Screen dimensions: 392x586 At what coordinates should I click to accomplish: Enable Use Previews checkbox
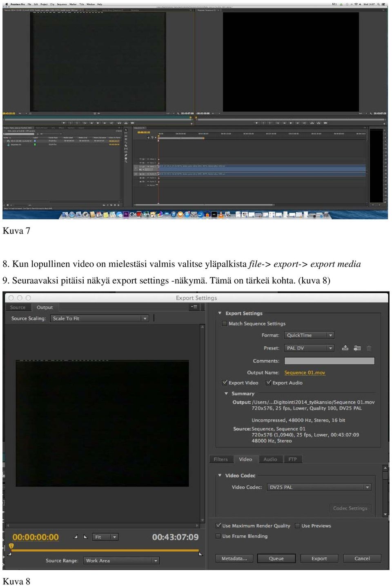click(x=297, y=526)
